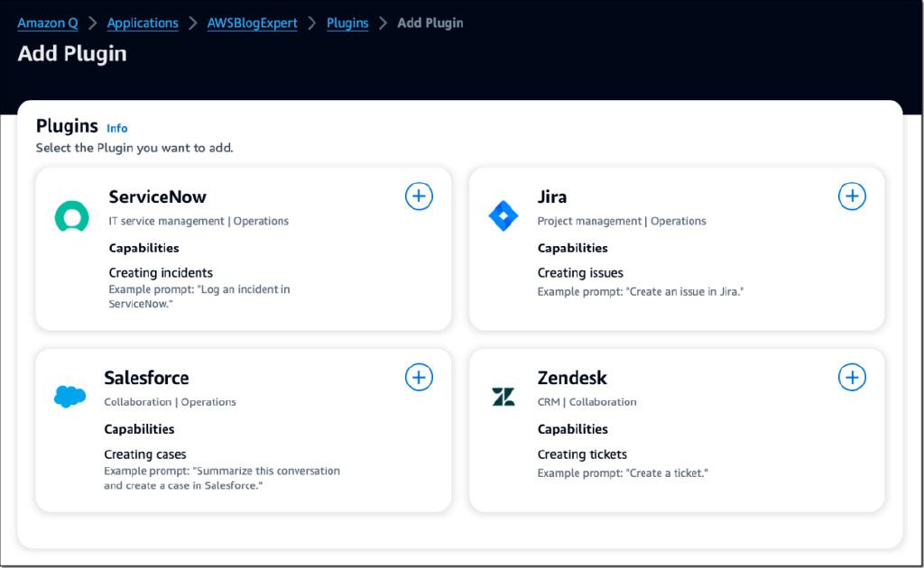Select the Zendesk card title
Screen dimensions: 924x568
[x=572, y=378]
